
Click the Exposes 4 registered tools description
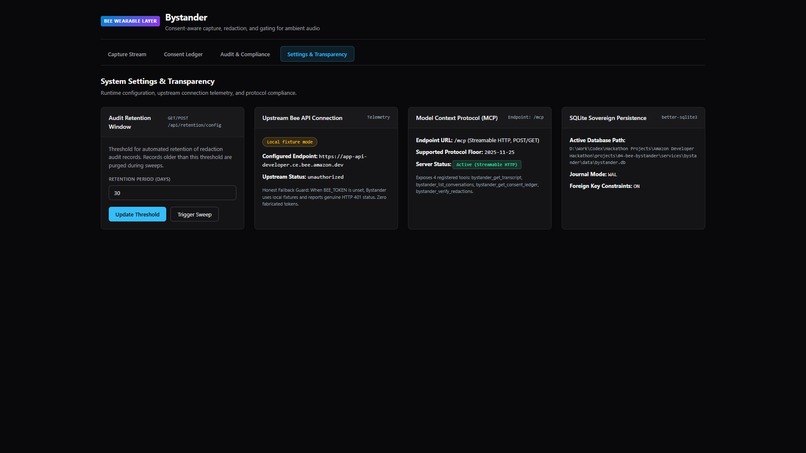coord(478,184)
